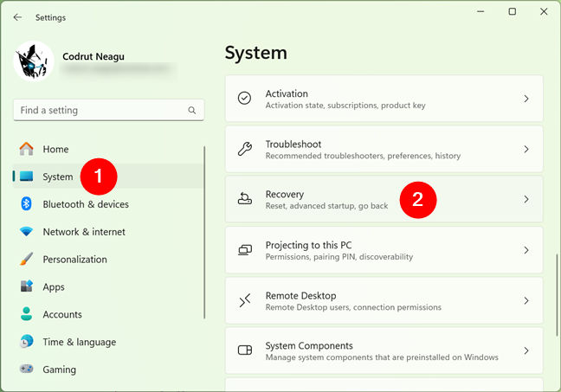The height and width of the screenshot is (392, 561).
Task: Click 'Activation state, subscriptions, product key' text
Action: tap(345, 106)
